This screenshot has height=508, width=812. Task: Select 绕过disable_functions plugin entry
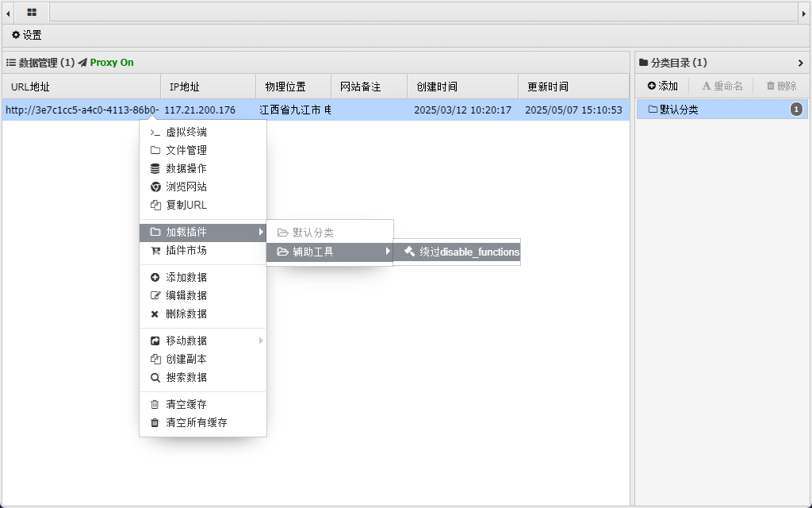click(x=462, y=252)
